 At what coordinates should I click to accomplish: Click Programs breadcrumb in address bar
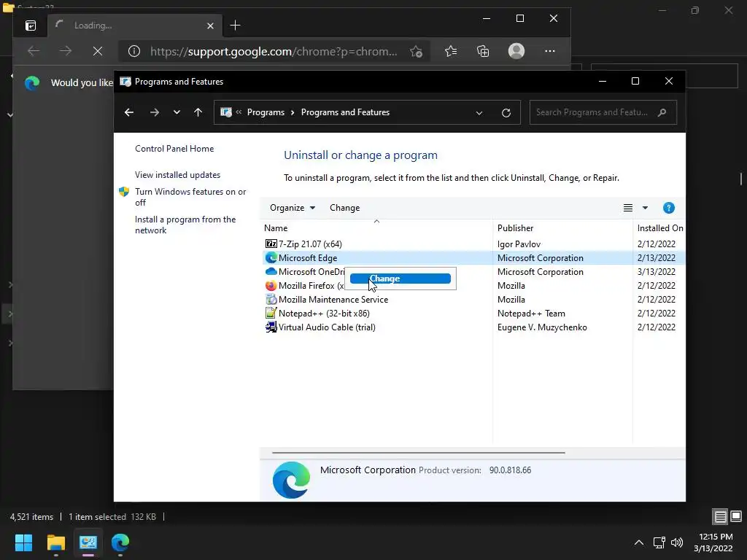click(266, 112)
